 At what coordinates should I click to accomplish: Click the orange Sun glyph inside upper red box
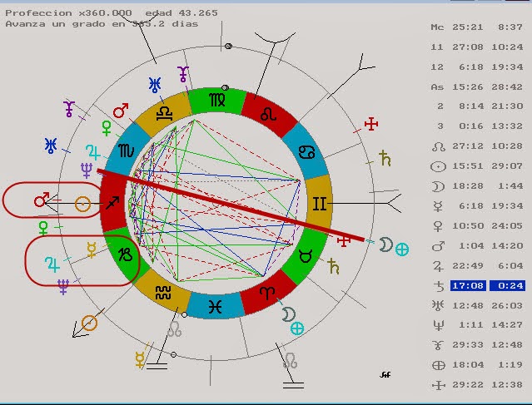click(82, 203)
